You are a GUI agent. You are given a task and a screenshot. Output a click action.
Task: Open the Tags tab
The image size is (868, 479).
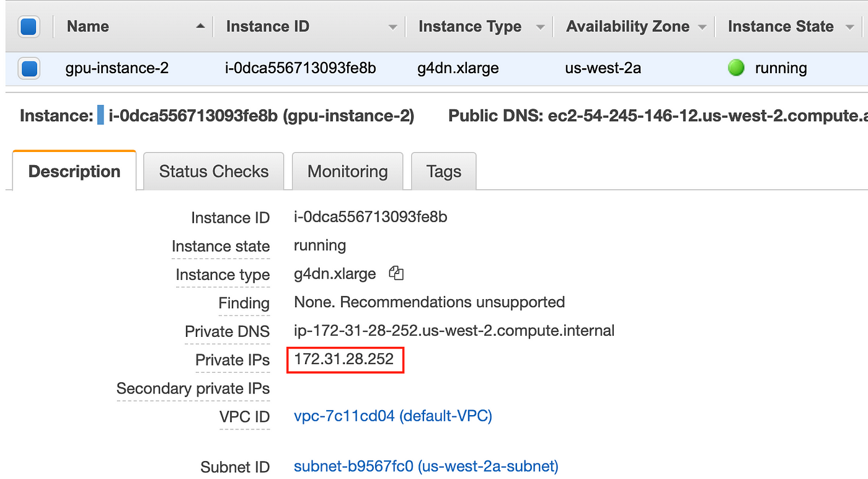(444, 171)
